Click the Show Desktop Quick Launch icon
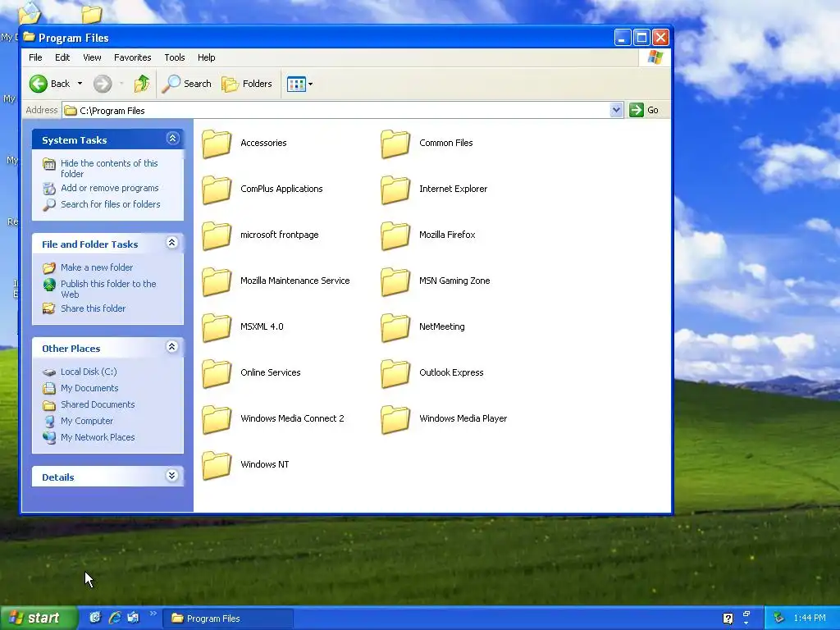 pyautogui.click(x=95, y=618)
